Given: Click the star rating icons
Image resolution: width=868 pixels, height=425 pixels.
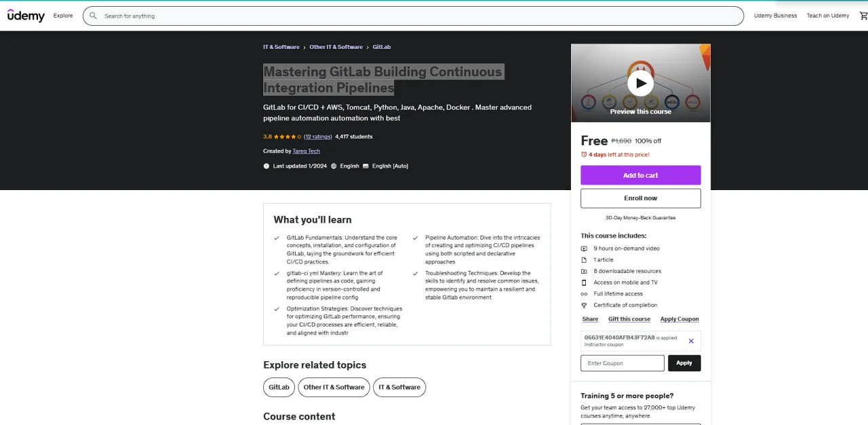Looking at the screenshot, I should coord(288,136).
